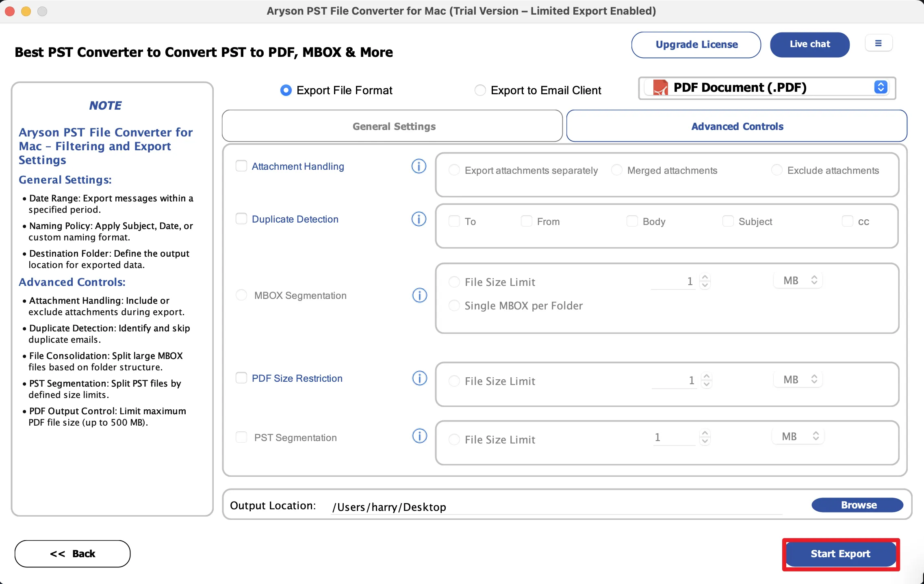Check the cc duplicate field

click(x=848, y=221)
